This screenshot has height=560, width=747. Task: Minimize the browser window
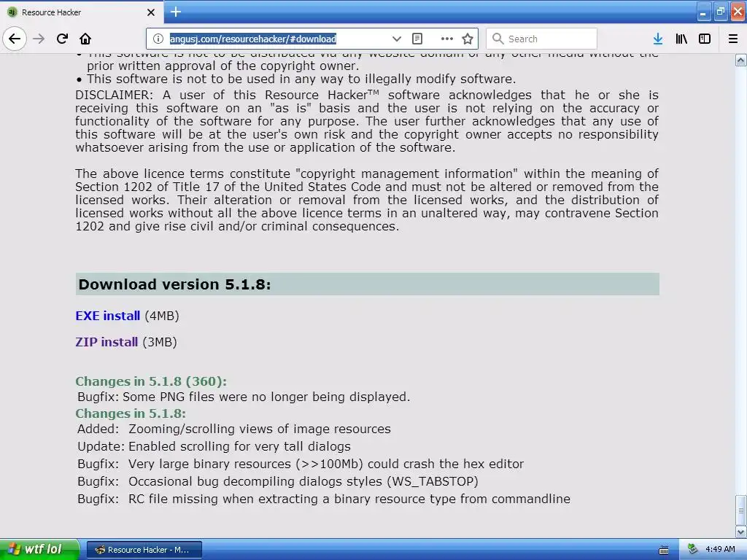(x=704, y=12)
